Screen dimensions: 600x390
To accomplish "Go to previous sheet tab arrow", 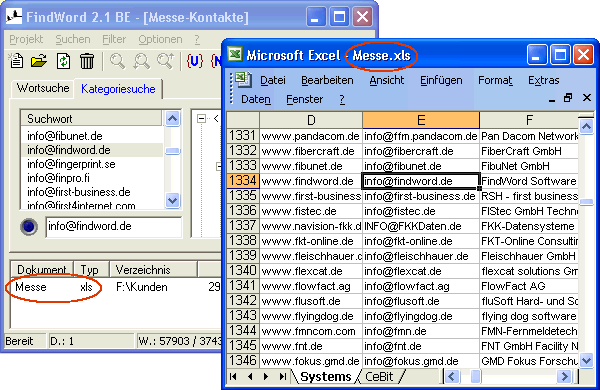I will (x=250, y=377).
